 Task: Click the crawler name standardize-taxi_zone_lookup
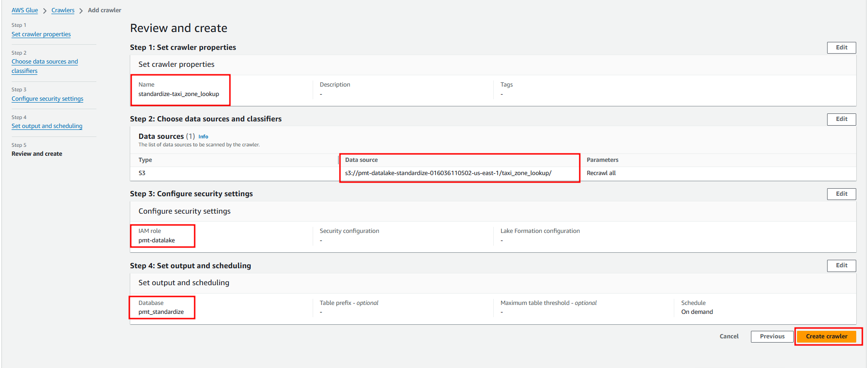(179, 94)
